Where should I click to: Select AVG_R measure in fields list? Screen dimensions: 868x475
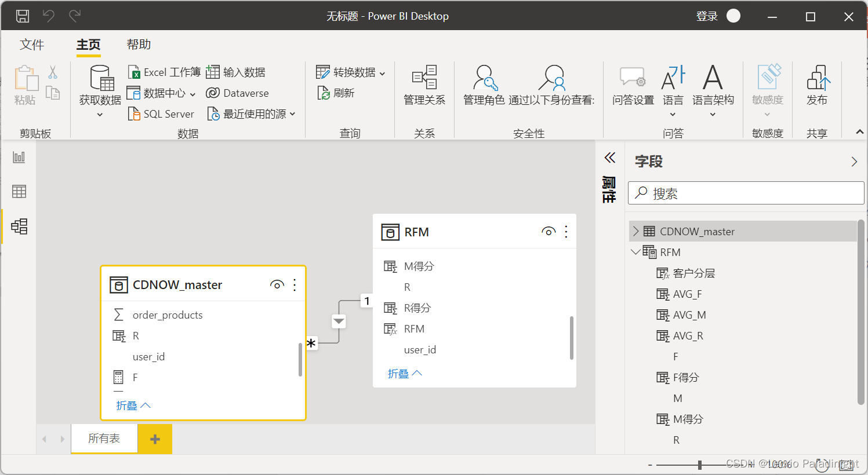tap(688, 335)
